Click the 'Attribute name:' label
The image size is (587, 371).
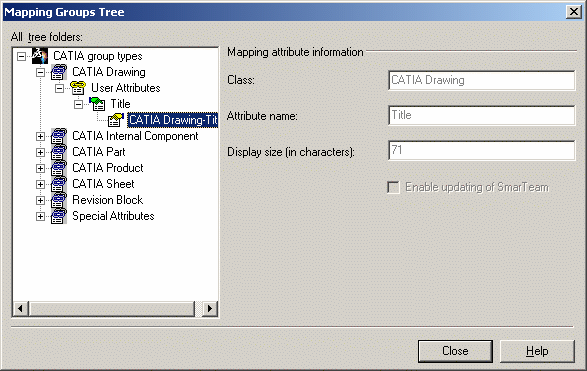262,116
